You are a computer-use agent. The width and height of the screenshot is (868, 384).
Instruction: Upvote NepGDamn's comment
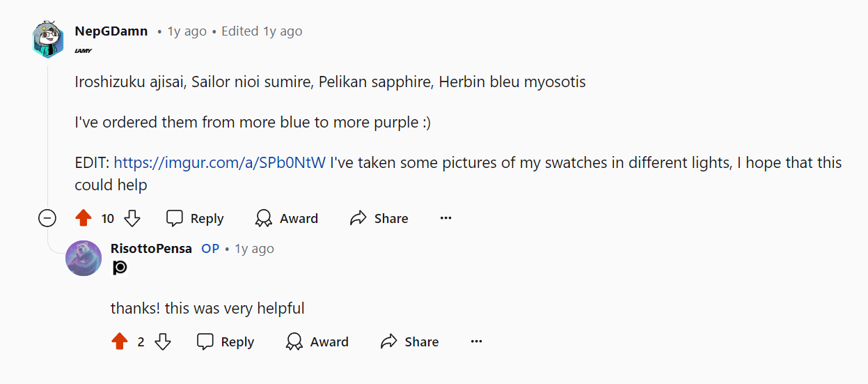(84, 219)
